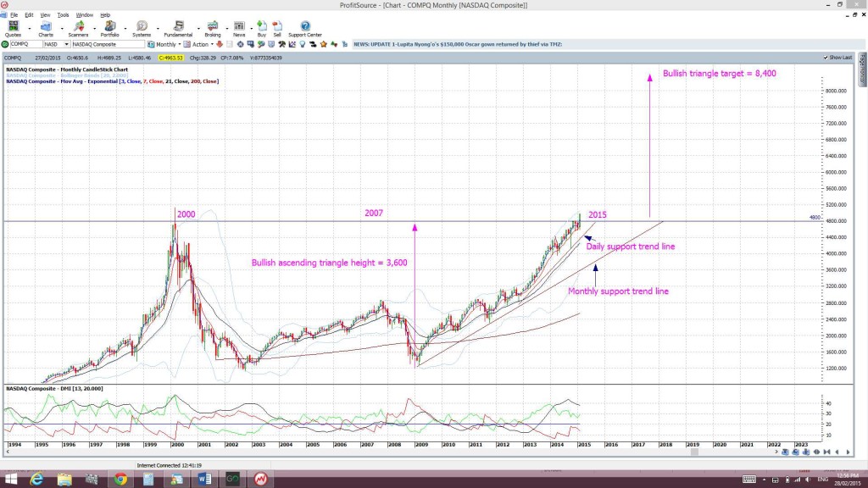
Task: Open the Windows Start menu
Action: (10, 480)
